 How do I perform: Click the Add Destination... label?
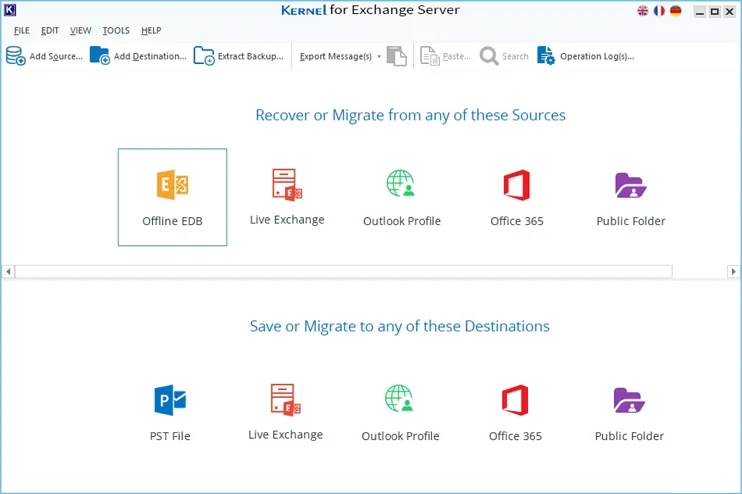(x=150, y=56)
